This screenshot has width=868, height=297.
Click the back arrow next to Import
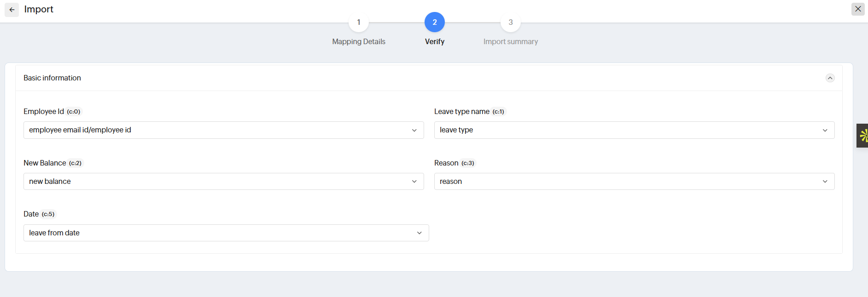coord(12,10)
